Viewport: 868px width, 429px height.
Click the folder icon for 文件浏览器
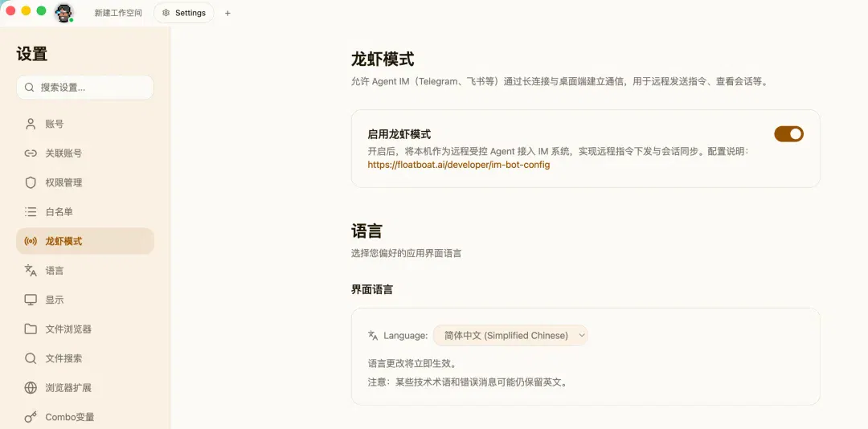pyautogui.click(x=31, y=329)
